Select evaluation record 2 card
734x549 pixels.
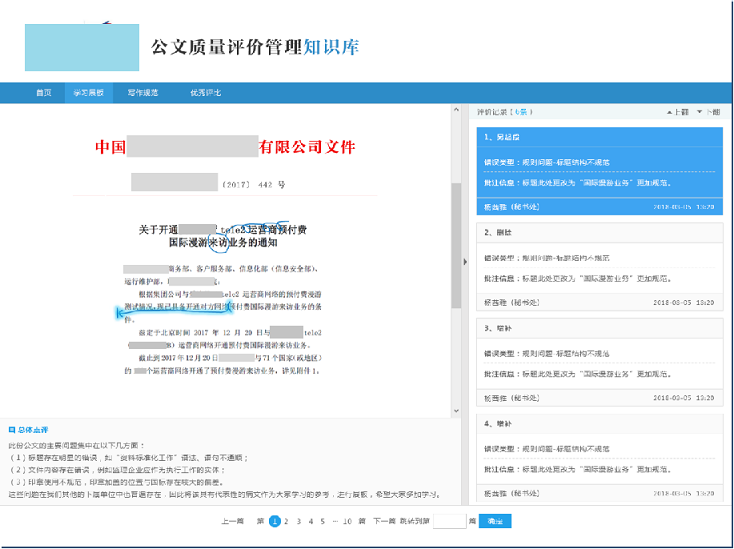[598, 267]
